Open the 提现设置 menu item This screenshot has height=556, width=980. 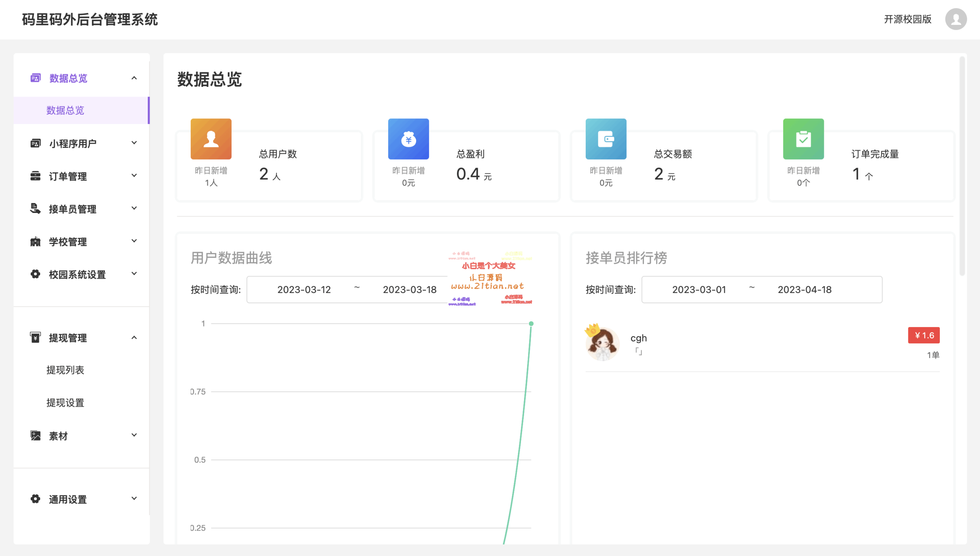pyautogui.click(x=65, y=402)
